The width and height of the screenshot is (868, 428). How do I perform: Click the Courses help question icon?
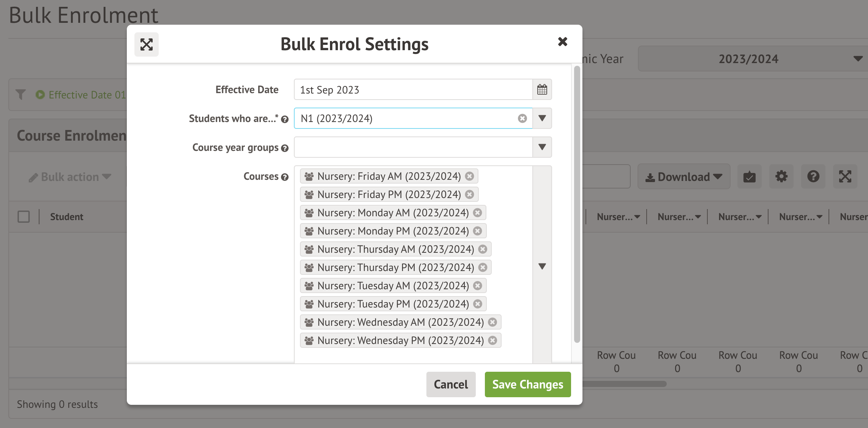tap(285, 177)
